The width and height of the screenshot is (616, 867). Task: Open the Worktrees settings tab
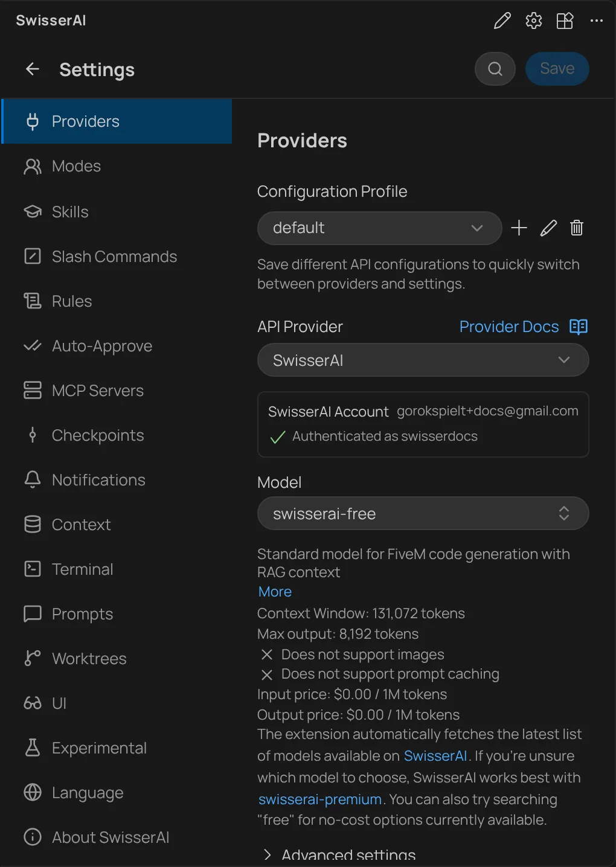(x=117, y=659)
